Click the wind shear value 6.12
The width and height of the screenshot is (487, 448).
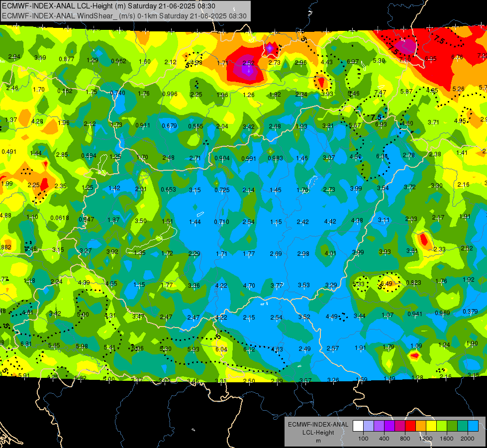tap(249, 349)
